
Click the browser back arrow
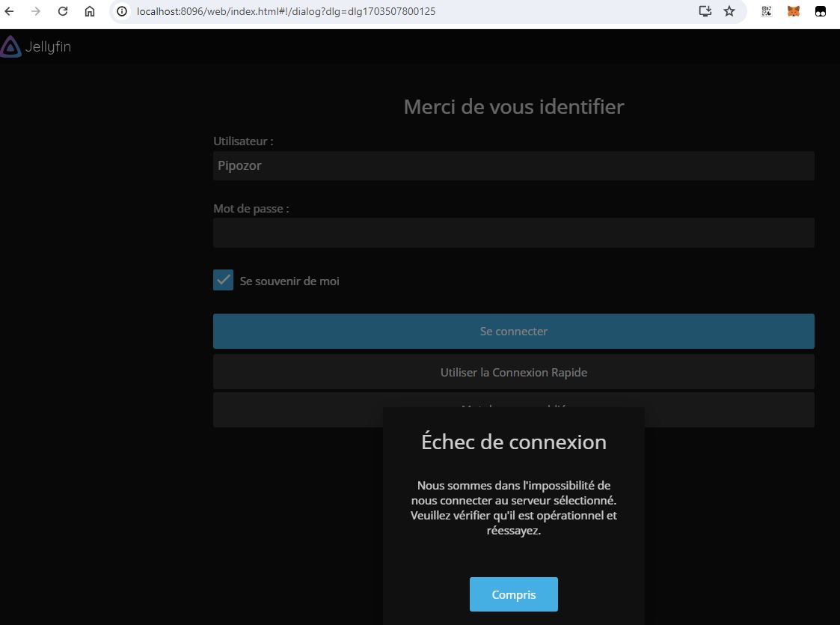(10, 11)
